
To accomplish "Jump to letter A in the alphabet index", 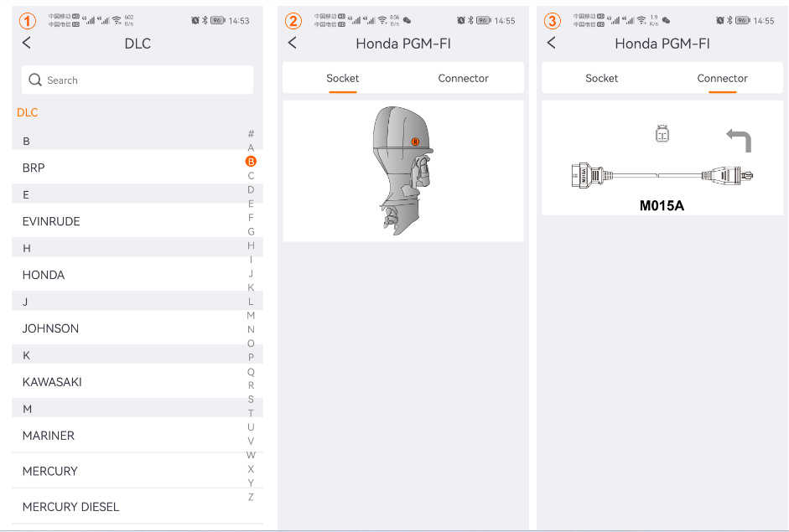I will [x=251, y=147].
